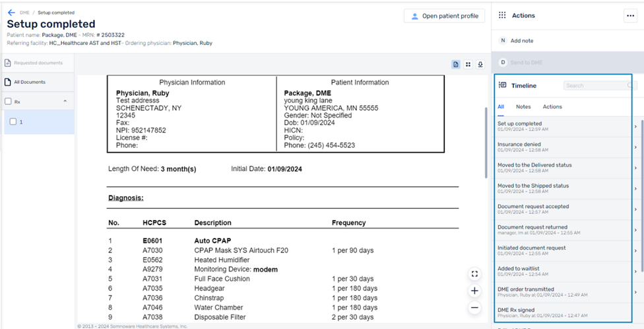Open Requested documents section
644x329 pixels.
coord(38,63)
